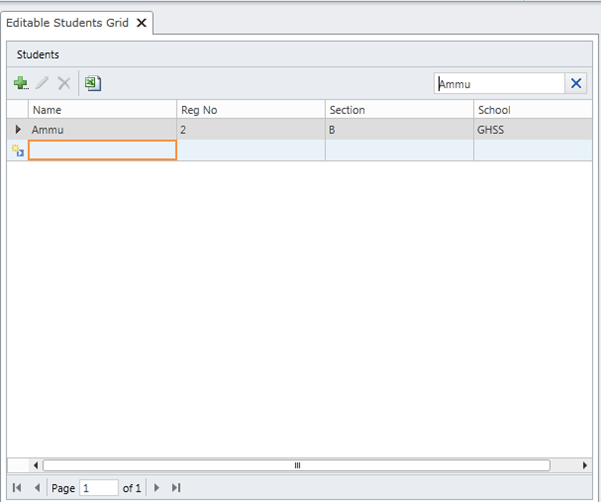This screenshot has height=502, width=601.
Task: Click the empty Name cell in new row
Action: (x=102, y=150)
